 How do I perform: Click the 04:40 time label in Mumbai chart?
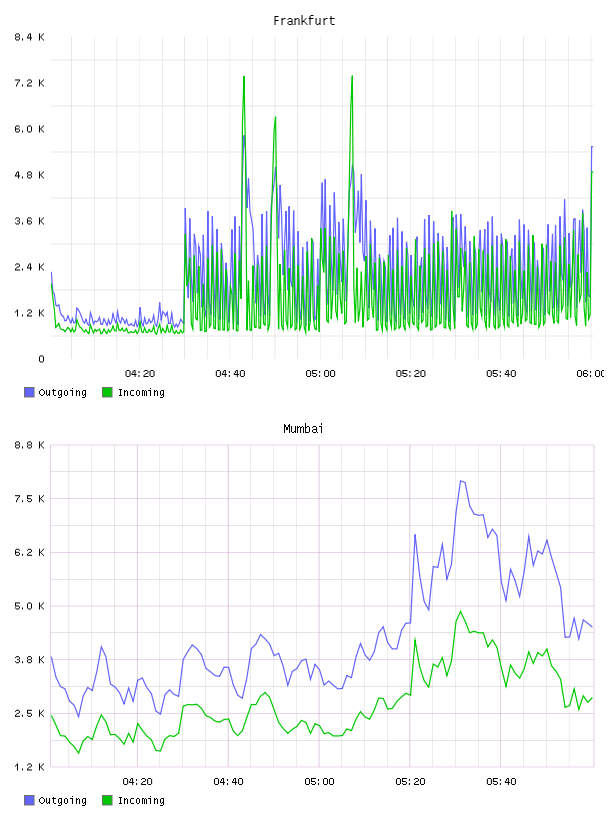pyautogui.click(x=229, y=782)
